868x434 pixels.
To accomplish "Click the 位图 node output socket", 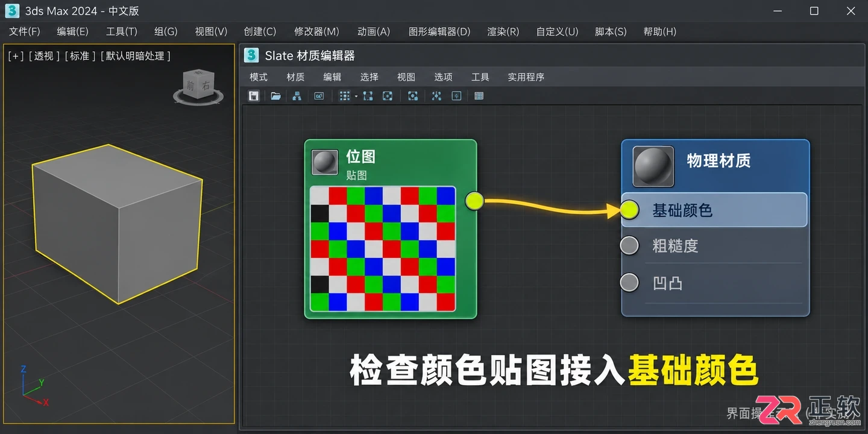I will (474, 201).
